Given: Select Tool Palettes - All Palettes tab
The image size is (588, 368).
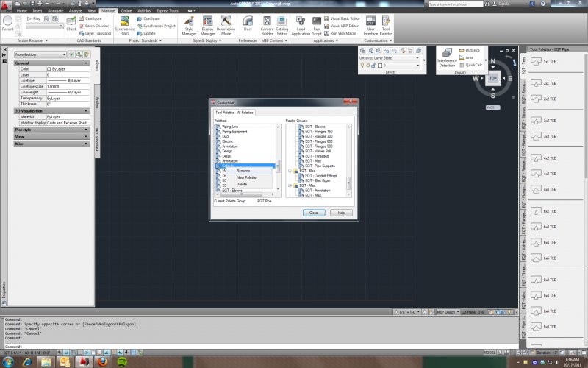Looking at the screenshot, I should 234,113.
